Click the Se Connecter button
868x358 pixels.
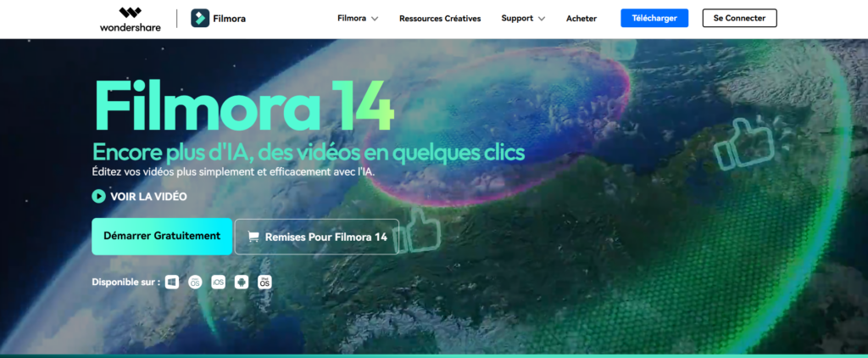coord(739,18)
